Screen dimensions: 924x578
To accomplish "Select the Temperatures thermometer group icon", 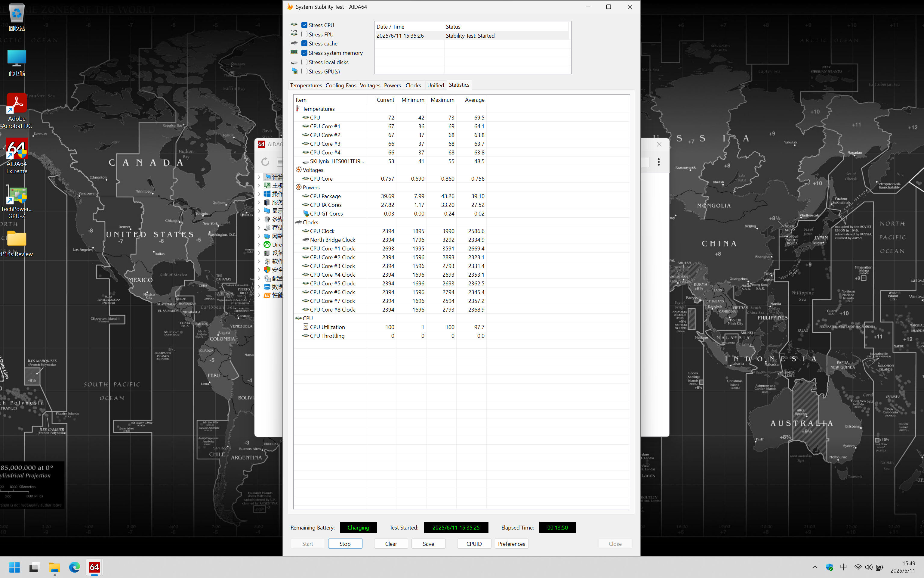I will pyautogui.click(x=298, y=109).
